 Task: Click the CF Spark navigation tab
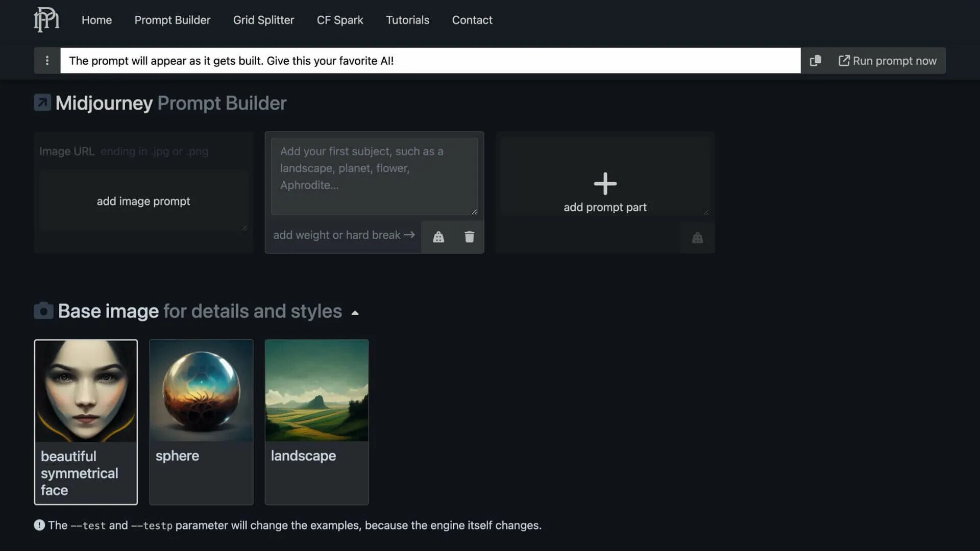[340, 19]
